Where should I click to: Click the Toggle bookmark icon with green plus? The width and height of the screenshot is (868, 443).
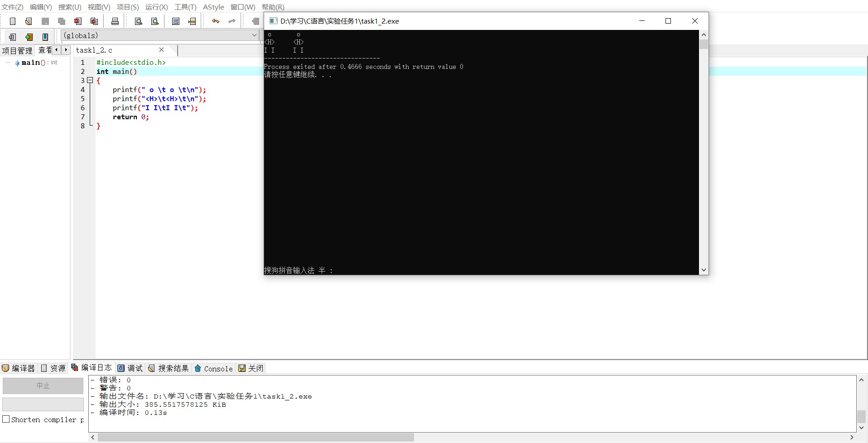click(x=29, y=37)
